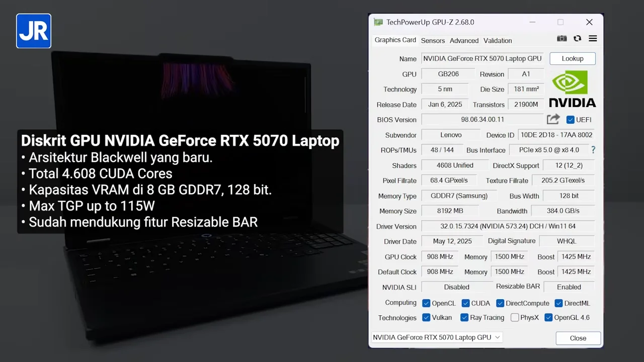This screenshot has height=362, width=644.
Task: Click the Default Clock field 908 MHz
Action: [x=440, y=272]
